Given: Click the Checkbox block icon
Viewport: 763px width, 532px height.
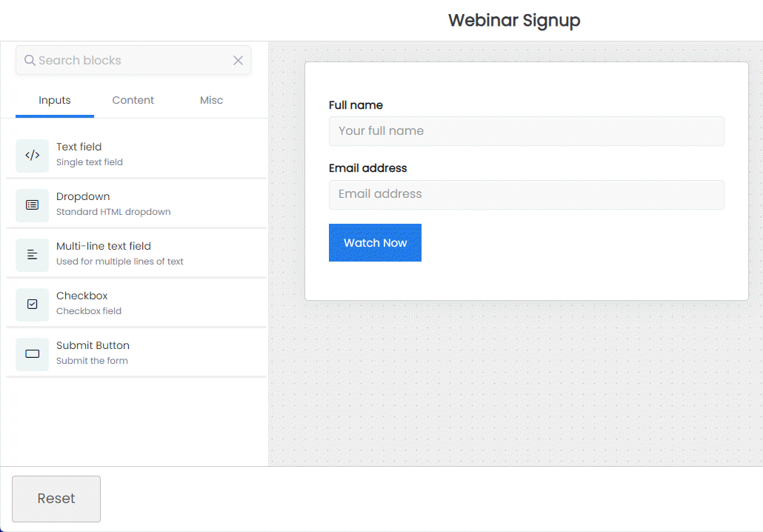Looking at the screenshot, I should 32,305.
